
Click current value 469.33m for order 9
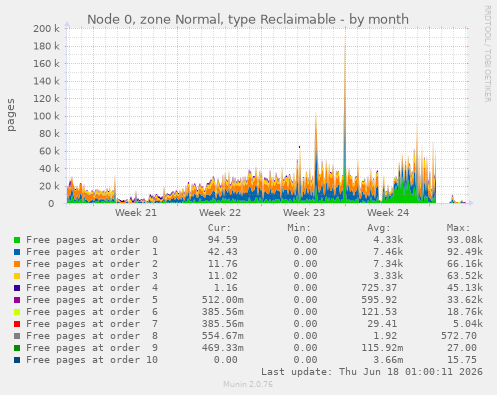223,348
